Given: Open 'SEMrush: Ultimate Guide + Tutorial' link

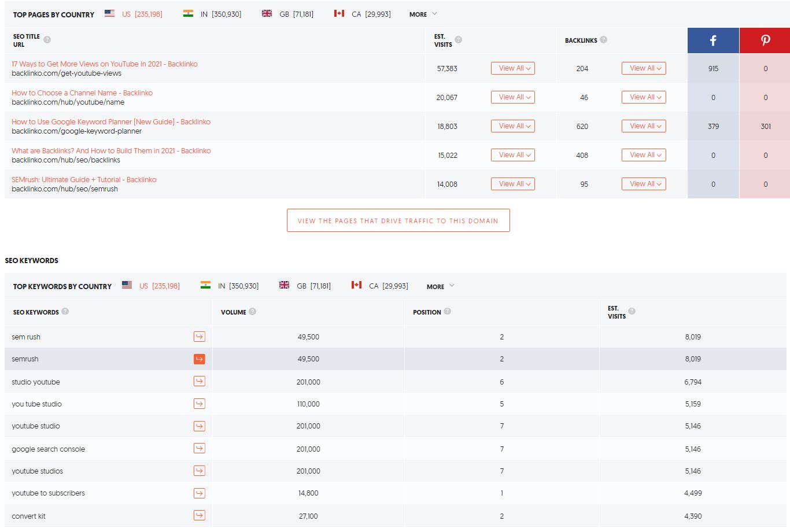Looking at the screenshot, I should pyautogui.click(x=84, y=180).
